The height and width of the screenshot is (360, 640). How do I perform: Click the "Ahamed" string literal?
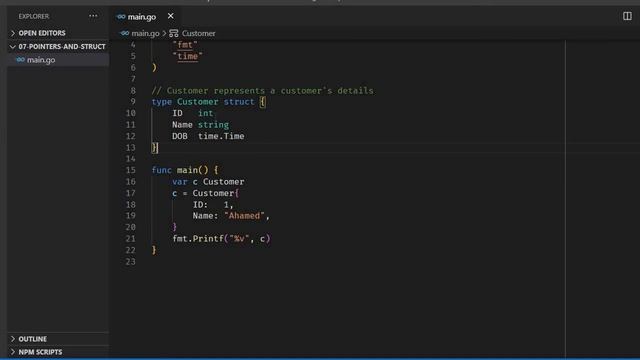click(244, 216)
